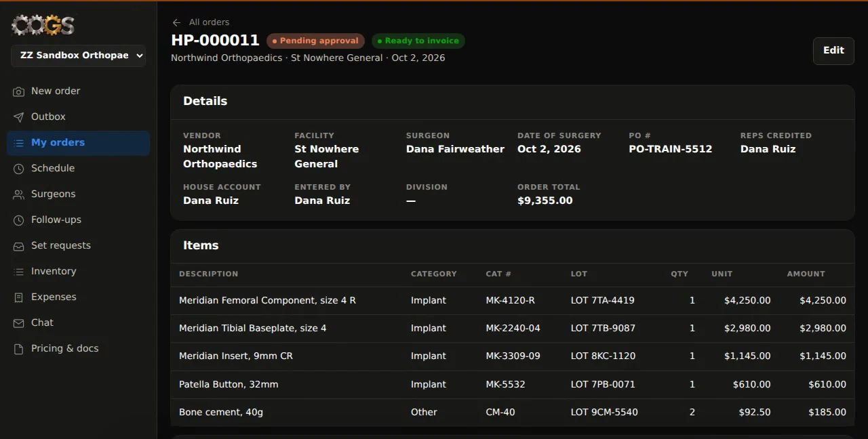868x439 pixels.
Task: Open Pricing & docs in sidebar
Action: 79,348
